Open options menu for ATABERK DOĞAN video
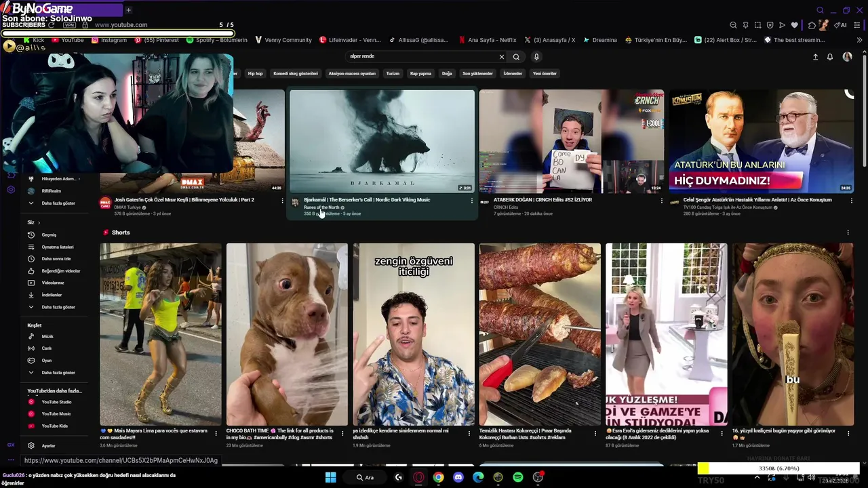Viewport: 868px width, 488px height. point(662,201)
